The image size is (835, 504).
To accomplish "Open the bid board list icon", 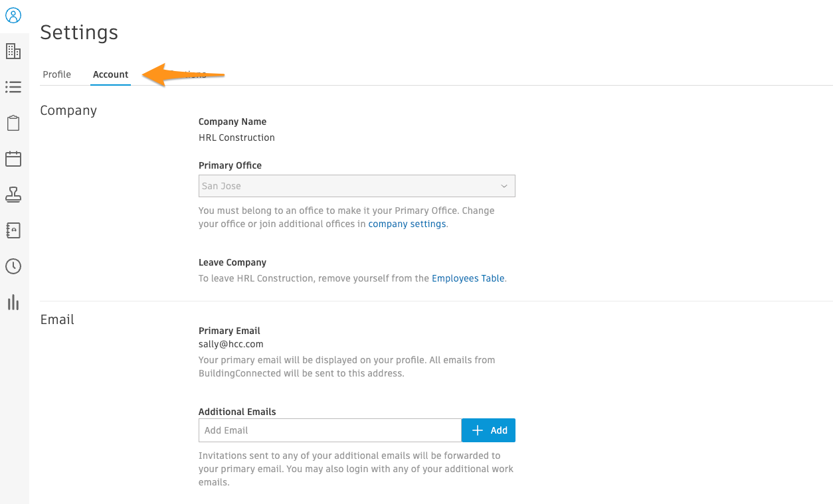I will pyautogui.click(x=14, y=87).
